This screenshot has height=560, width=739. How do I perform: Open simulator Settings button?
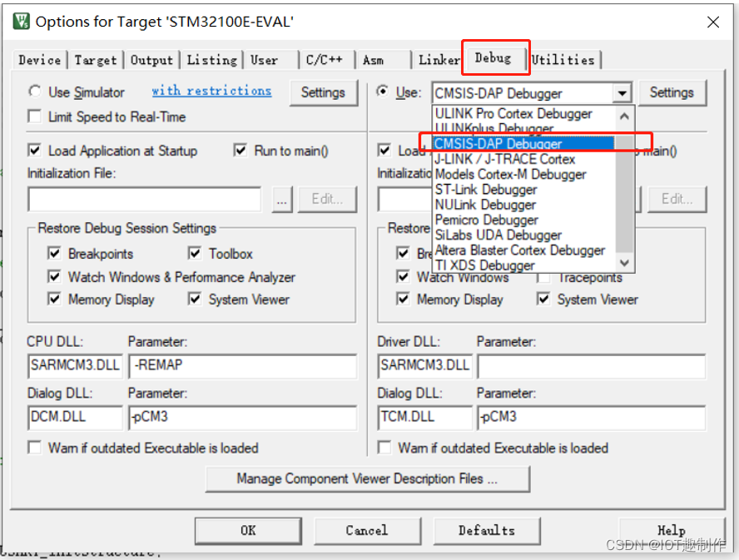323,92
